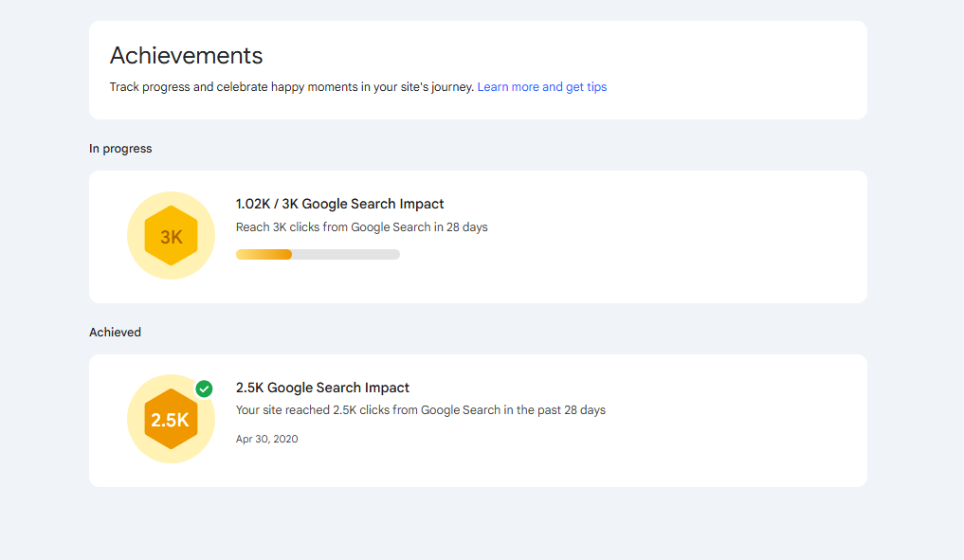Click the gray unfilled part of progress bar
This screenshot has height=560, width=964.
click(x=346, y=254)
